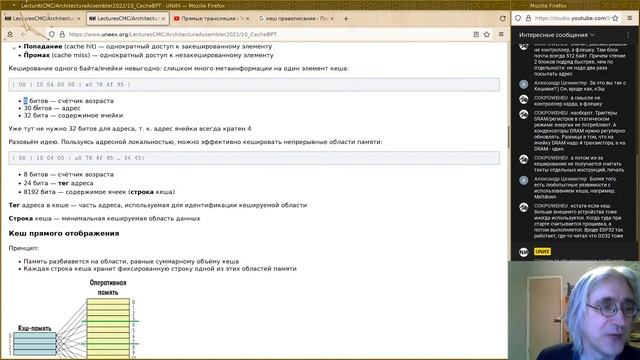640x360 pixels.
Task: Click '30 битов — адрес' list item
Action: [52, 108]
